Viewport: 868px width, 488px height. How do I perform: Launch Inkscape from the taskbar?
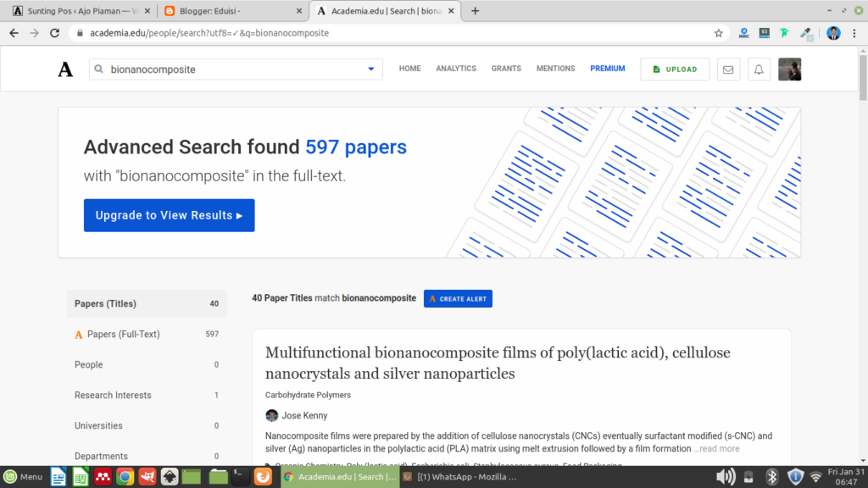click(170, 476)
